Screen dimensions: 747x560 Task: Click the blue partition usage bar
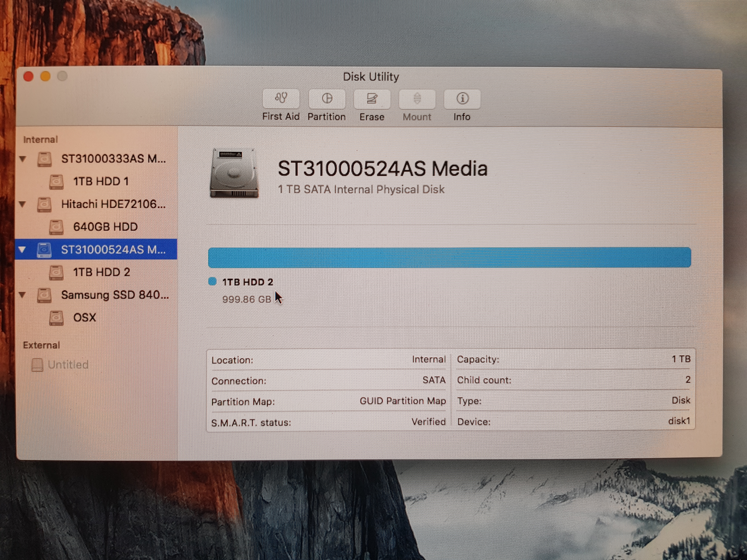pos(449,258)
